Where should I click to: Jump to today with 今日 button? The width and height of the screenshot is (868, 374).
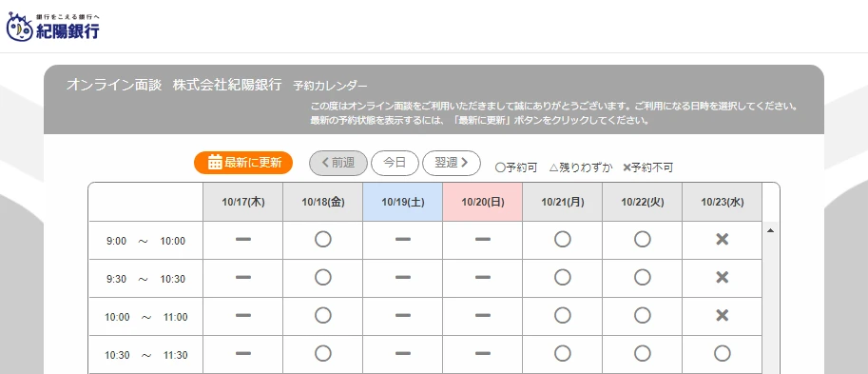pos(395,163)
